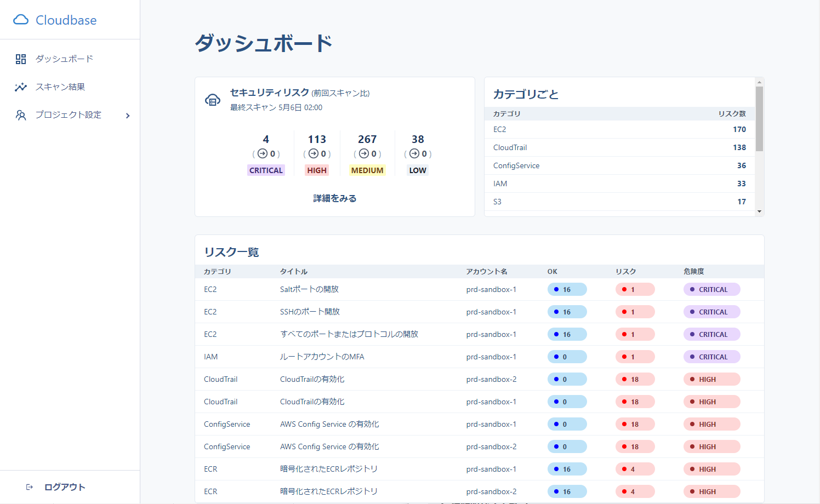The width and height of the screenshot is (820, 504).
Task: Click the category list scrollbar down arrow
Action: [759, 211]
